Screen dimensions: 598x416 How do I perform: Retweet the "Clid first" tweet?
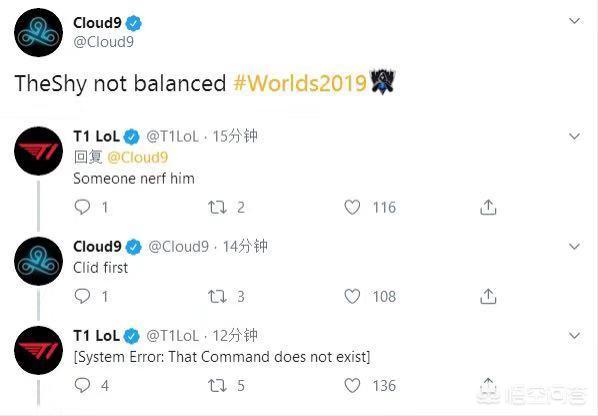click(217, 297)
